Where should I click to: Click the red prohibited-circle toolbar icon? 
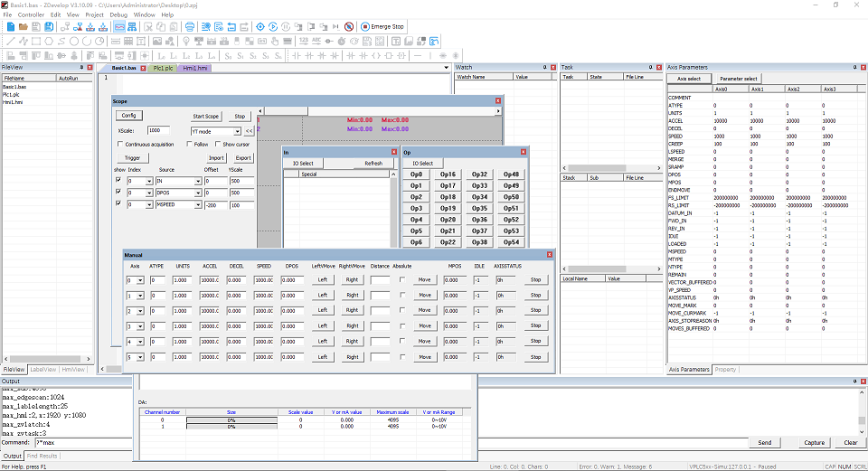tap(349, 26)
